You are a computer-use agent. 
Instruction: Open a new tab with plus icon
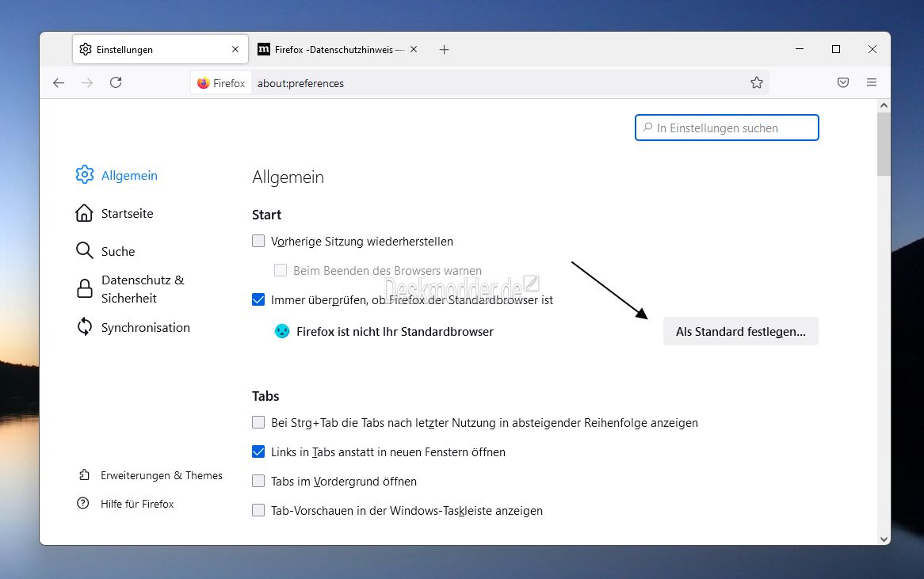click(444, 49)
